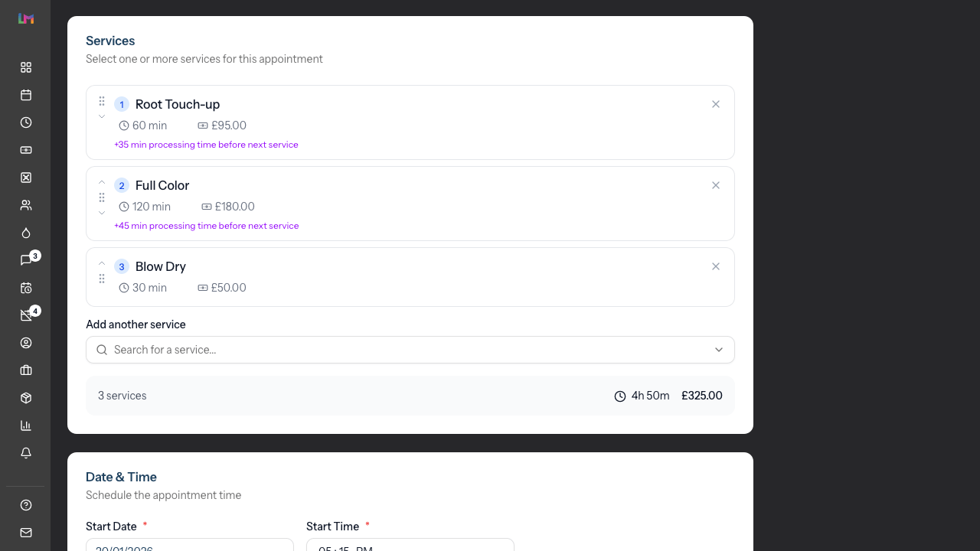
Task: Click the LM logo at top left
Action: click(25, 18)
